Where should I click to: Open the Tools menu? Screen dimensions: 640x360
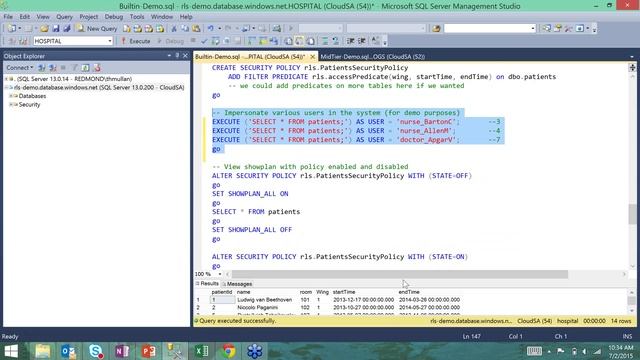pyautogui.click(x=137, y=17)
